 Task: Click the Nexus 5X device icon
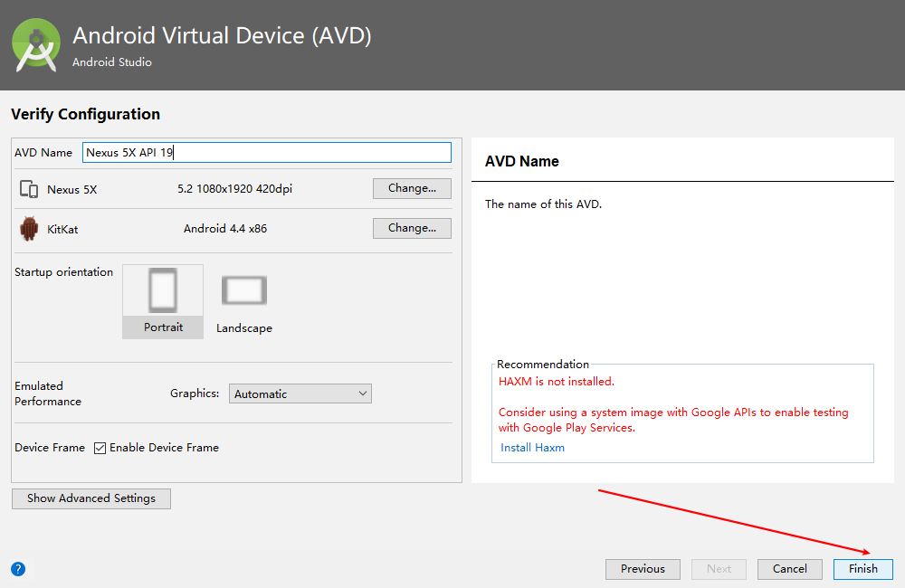click(29, 189)
